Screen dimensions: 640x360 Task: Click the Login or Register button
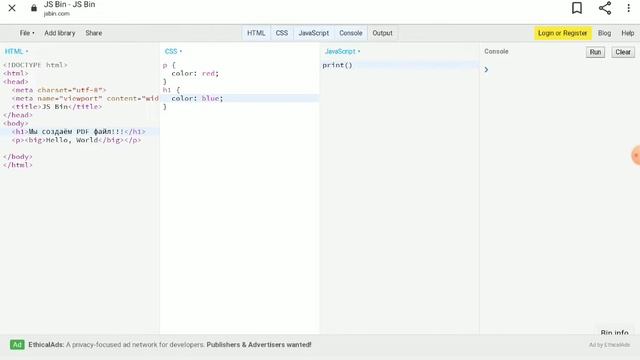(562, 33)
